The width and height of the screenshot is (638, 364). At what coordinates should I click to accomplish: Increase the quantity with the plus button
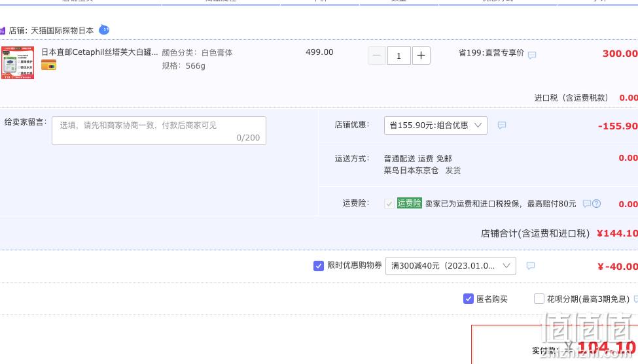click(421, 56)
